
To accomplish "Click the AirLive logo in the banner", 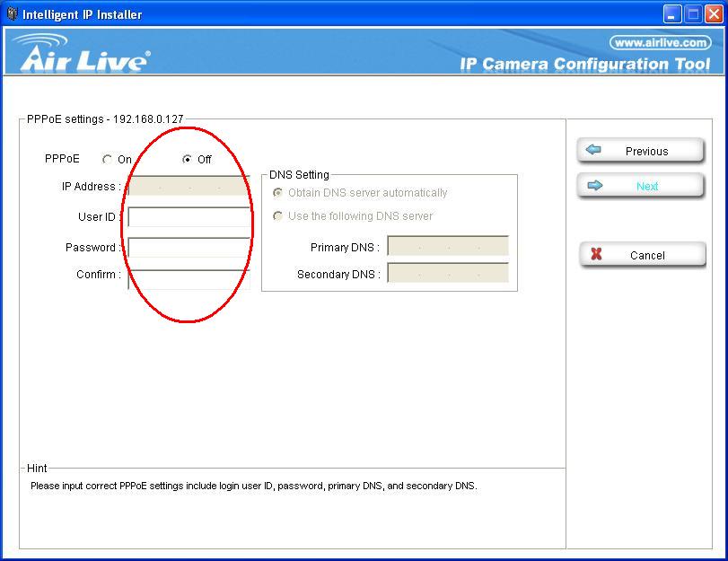I will point(83,53).
